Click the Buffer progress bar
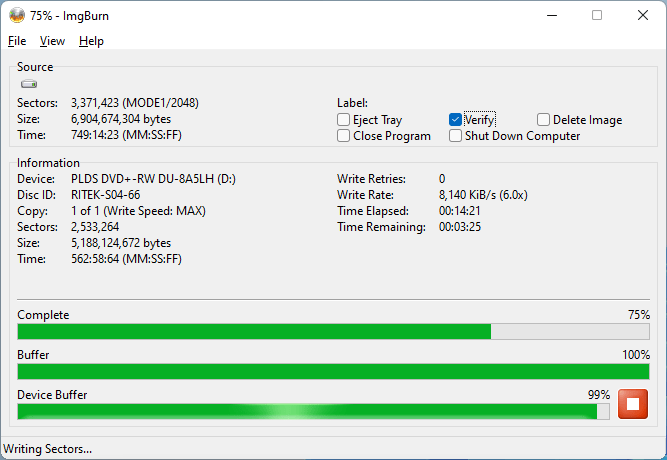The width and height of the screenshot is (667, 460). point(333,372)
